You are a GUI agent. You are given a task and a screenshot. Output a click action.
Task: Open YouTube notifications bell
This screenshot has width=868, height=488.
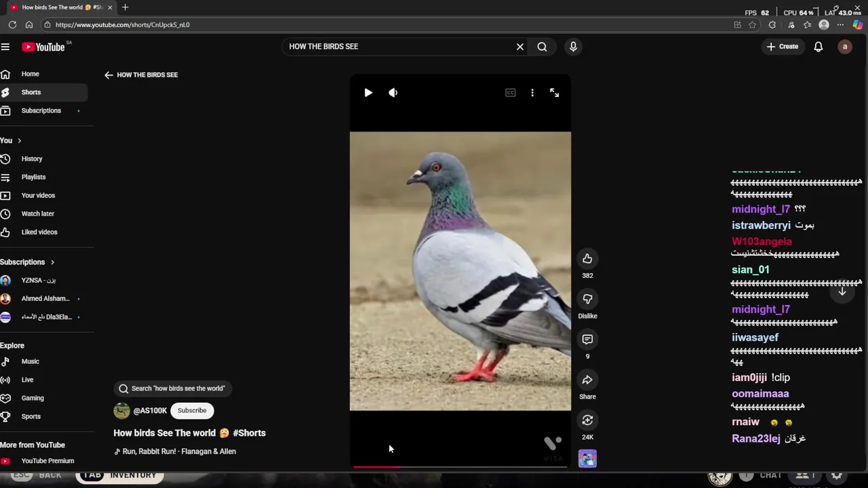pos(818,47)
